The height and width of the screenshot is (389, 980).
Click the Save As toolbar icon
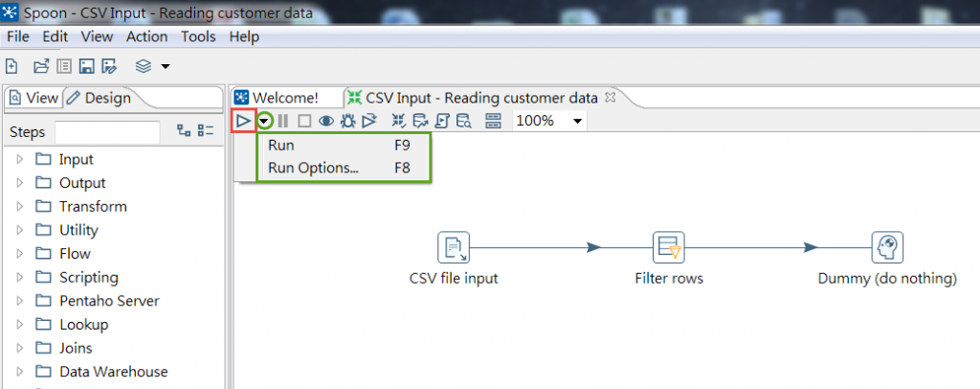[109, 66]
